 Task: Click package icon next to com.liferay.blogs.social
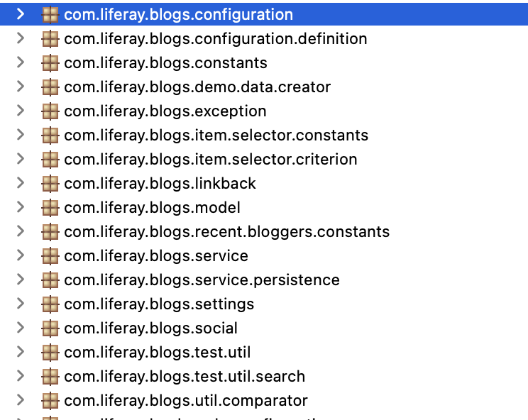(50, 328)
